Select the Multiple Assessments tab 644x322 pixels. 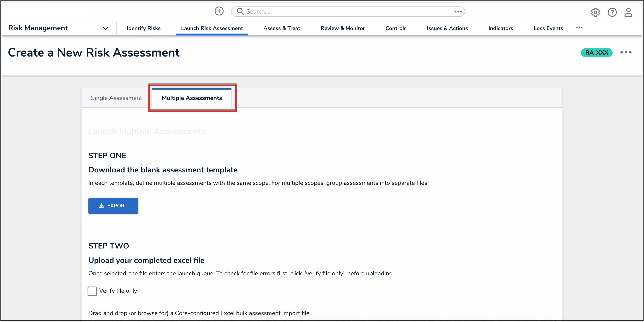192,98
